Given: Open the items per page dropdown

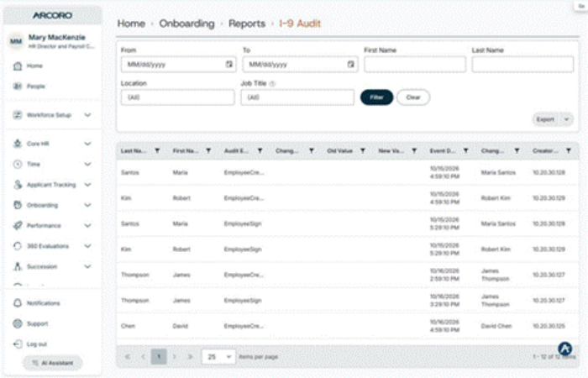Looking at the screenshot, I should [218, 357].
